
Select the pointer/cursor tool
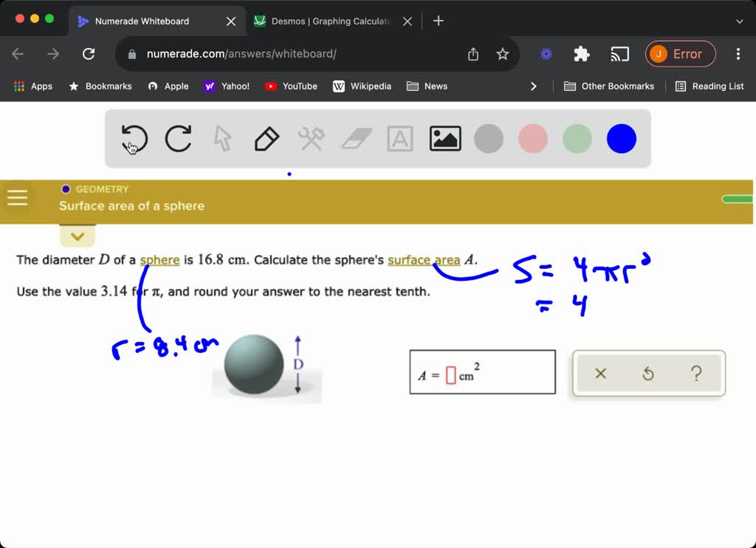point(222,139)
